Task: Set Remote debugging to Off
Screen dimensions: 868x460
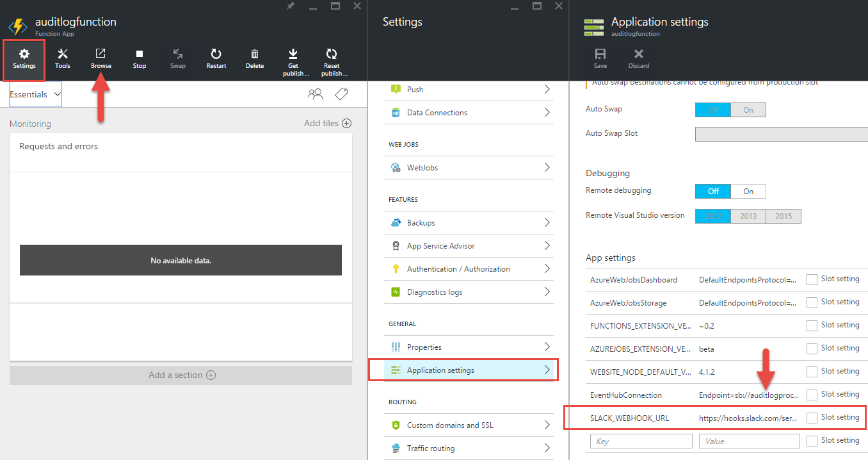Action: [x=713, y=192]
